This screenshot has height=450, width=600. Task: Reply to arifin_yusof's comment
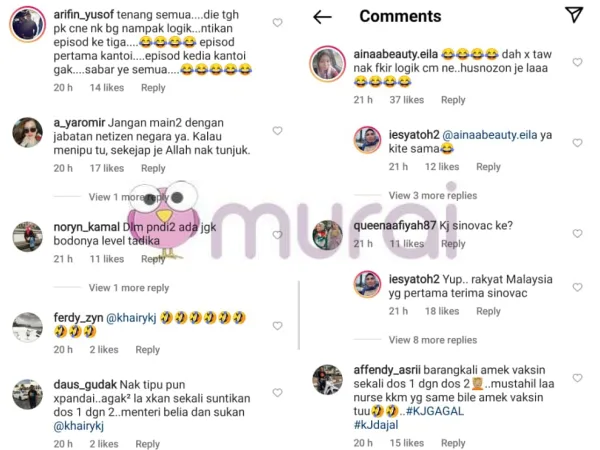click(x=153, y=88)
